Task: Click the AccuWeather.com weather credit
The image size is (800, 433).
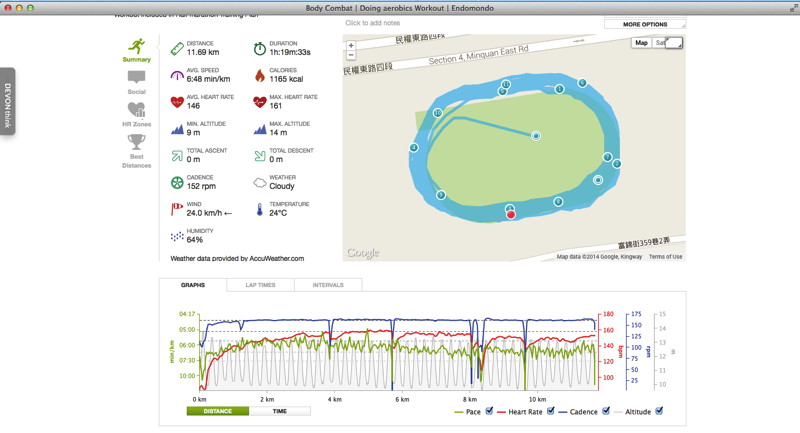Action: click(x=277, y=259)
